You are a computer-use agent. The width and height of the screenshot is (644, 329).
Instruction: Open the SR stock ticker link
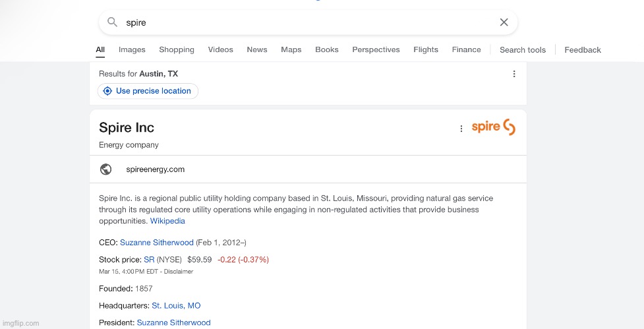click(149, 260)
